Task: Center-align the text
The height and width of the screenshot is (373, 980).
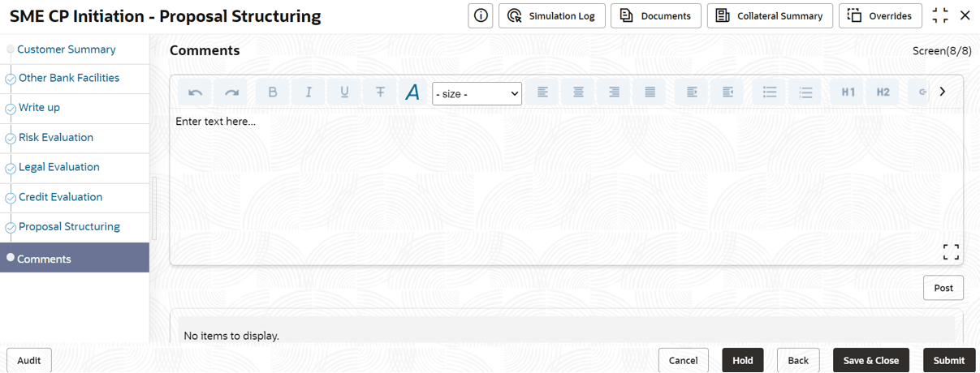Action: click(578, 92)
